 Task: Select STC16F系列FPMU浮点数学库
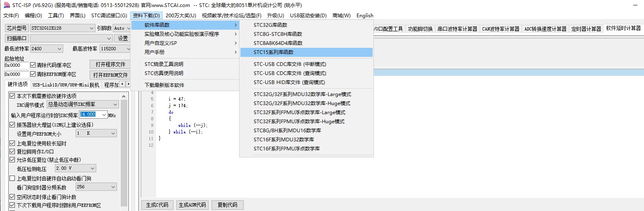click(x=307, y=149)
